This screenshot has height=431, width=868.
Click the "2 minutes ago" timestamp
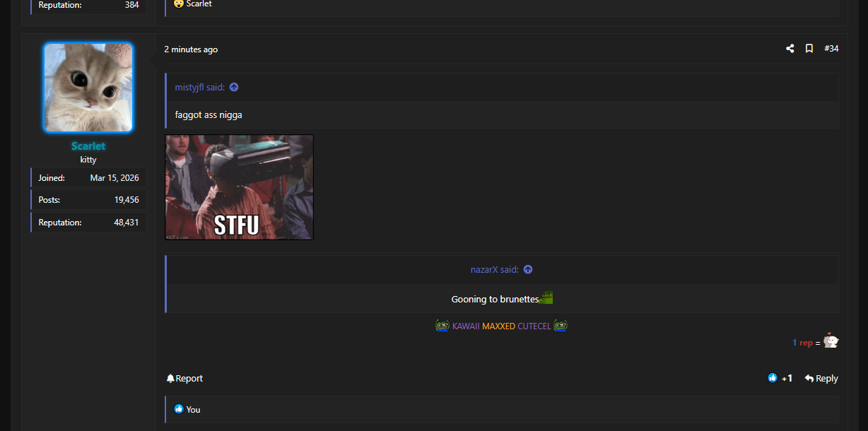click(191, 49)
